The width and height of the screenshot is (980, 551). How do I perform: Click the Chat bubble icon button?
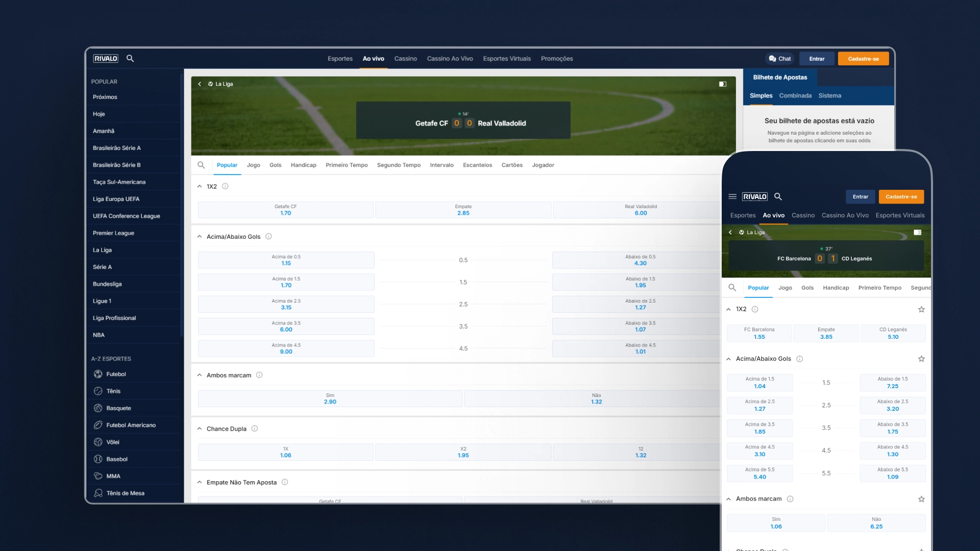[779, 59]
